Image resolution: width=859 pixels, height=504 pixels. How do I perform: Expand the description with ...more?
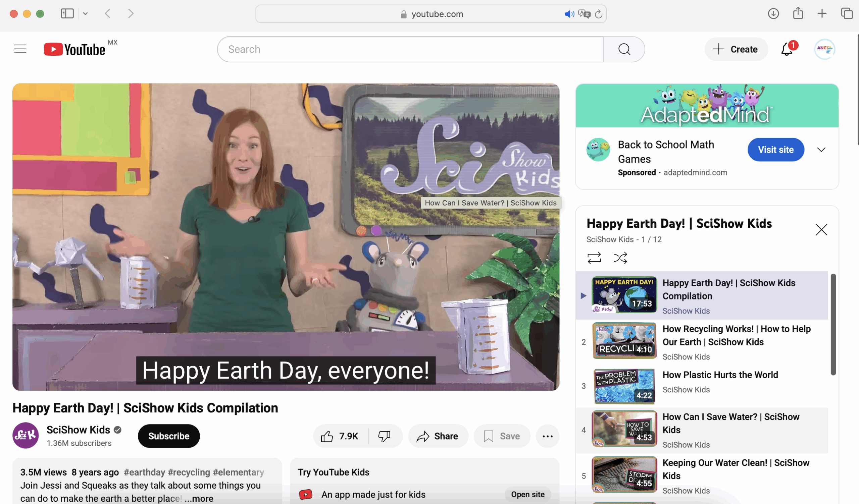coord(199,499)
